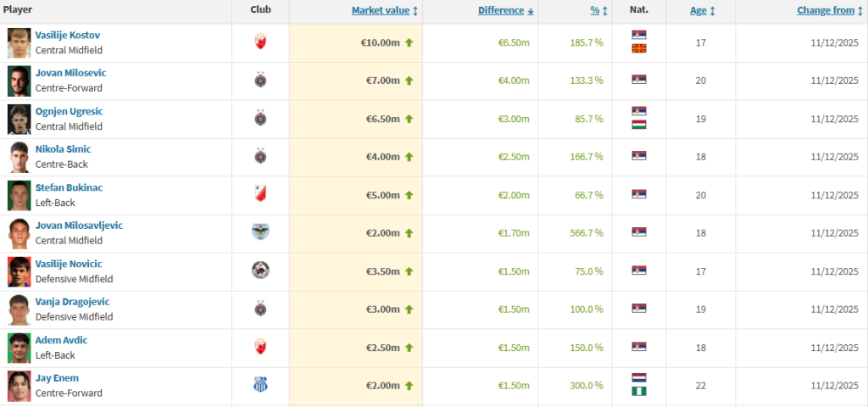This screenshot has width=868, height=407.
Task: Click club crest in Vasilije Kostov row
Action: point(260,42)
